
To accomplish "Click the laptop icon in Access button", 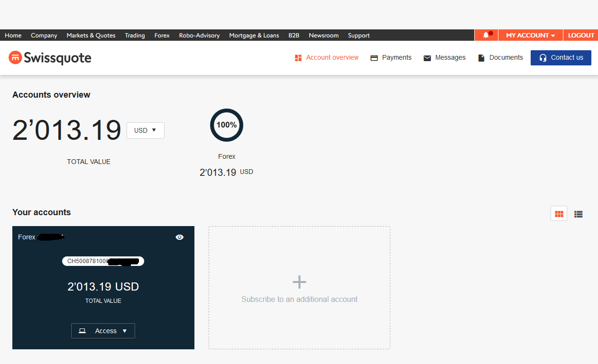I will pyautogui.click(x=82, y=331).
